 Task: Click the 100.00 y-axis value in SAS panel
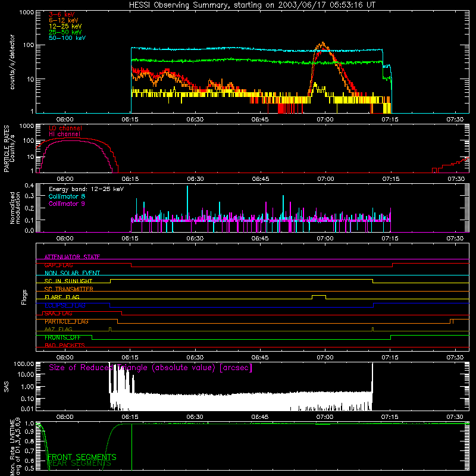(x=24, y=364)
